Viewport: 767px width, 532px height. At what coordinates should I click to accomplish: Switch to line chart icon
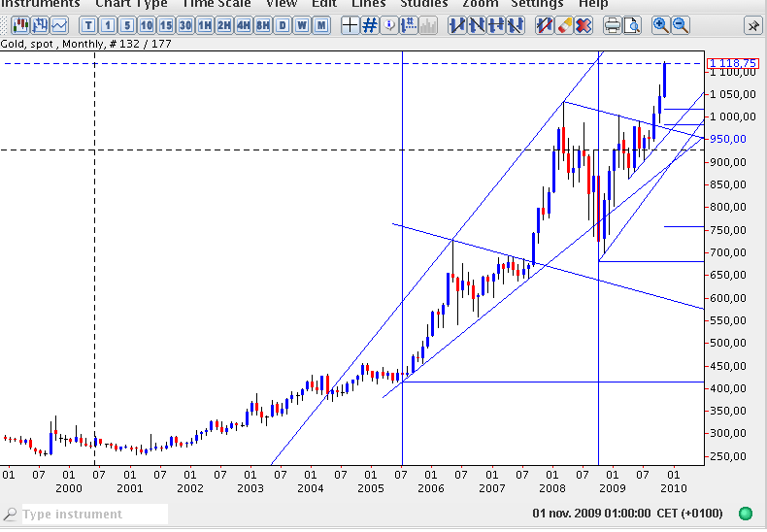pyautogui.click(x=59, y=25)
